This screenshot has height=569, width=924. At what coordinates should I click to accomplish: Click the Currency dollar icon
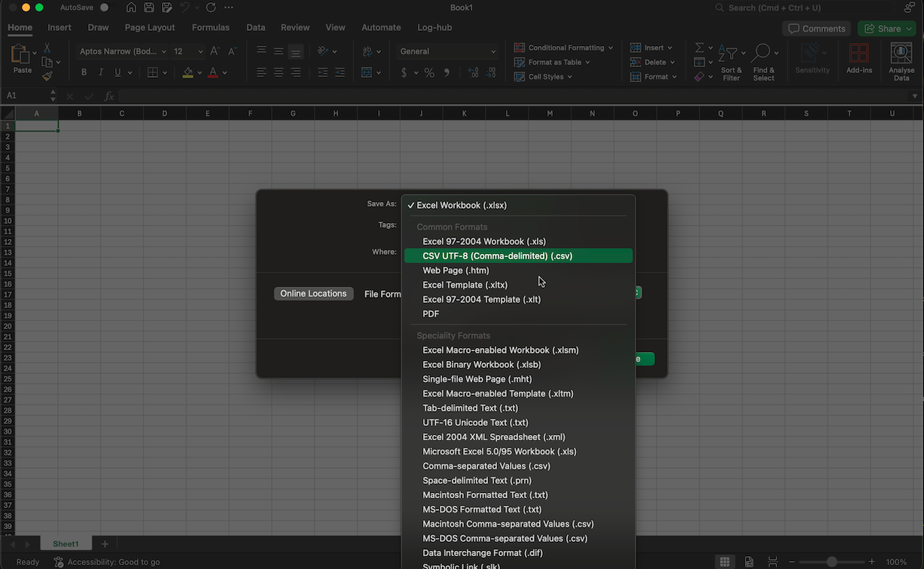404,72
